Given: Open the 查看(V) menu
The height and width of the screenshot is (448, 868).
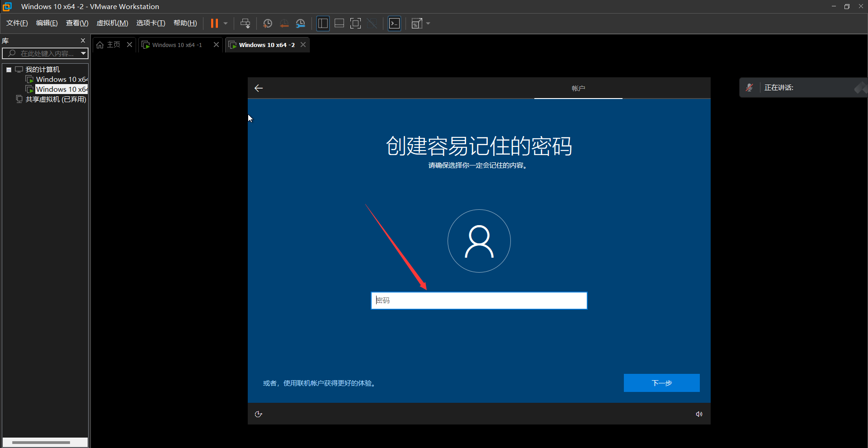Looking at the screenshot, I should [77, 23].
